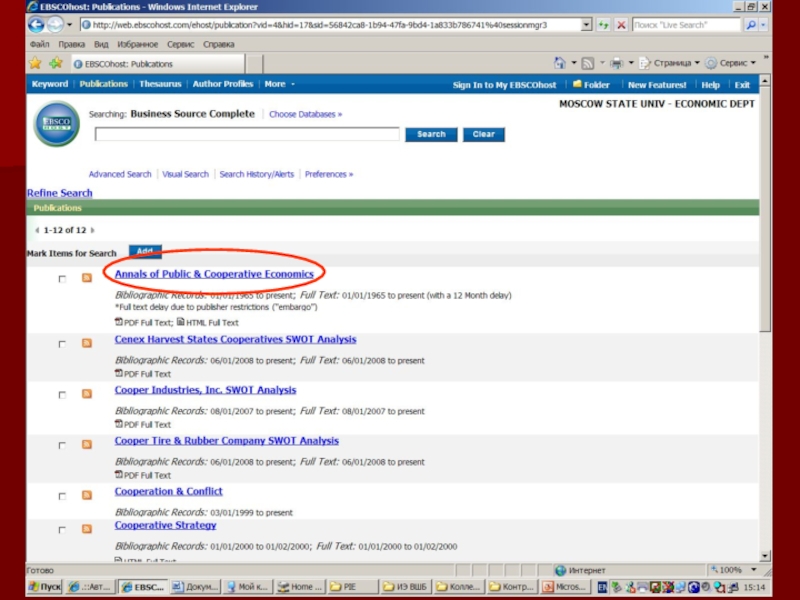Click RSS icon for Cooper Tire & Rubber Company
The height and width of the screenshot is (600, 800).
87,444
